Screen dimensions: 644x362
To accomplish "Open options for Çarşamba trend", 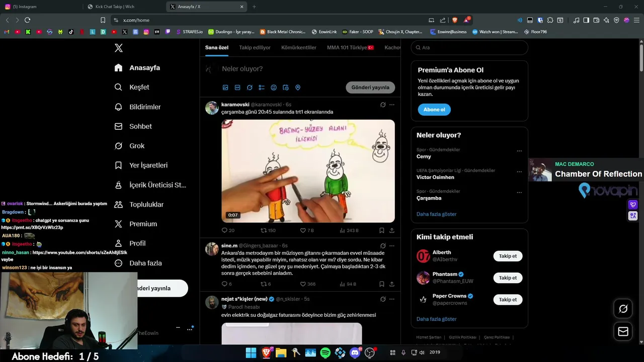I will pos(519,193).
